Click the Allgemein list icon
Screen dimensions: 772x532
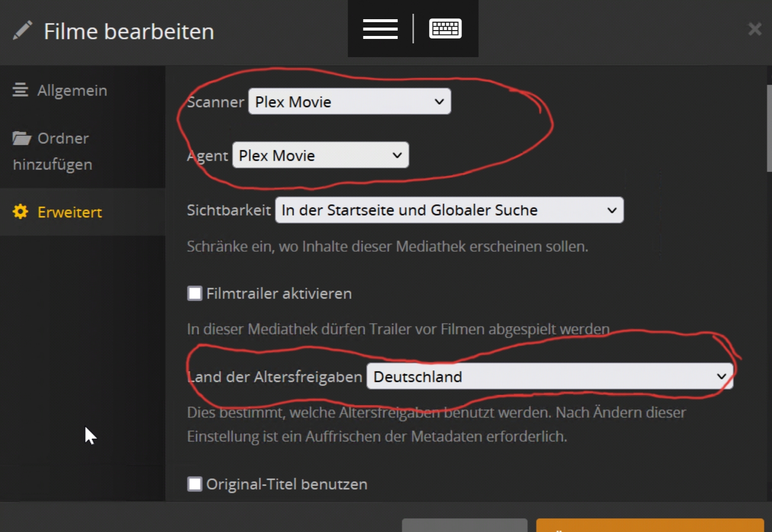20,90
